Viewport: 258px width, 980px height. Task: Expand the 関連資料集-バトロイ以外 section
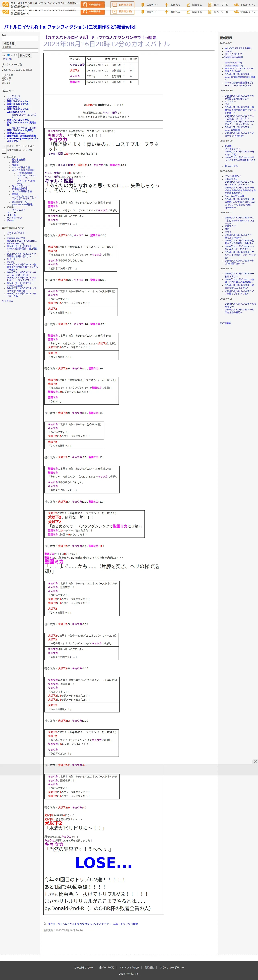[x=4, y=151]
